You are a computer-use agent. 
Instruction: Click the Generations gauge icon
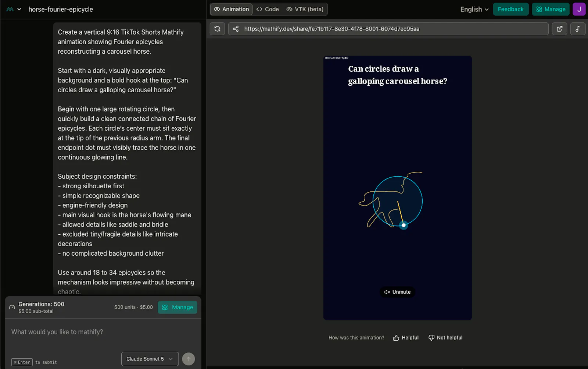pyautogui.click(x=12, y=307)
